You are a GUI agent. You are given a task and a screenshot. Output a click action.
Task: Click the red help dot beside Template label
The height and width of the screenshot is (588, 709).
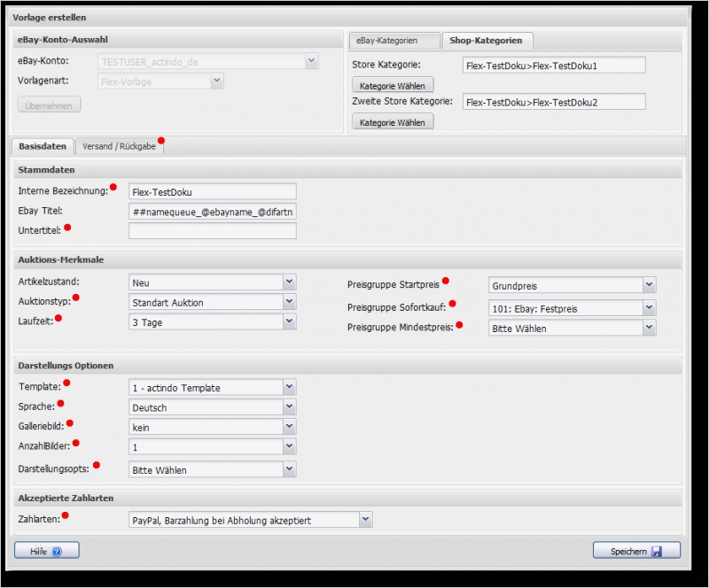point(67,383)
